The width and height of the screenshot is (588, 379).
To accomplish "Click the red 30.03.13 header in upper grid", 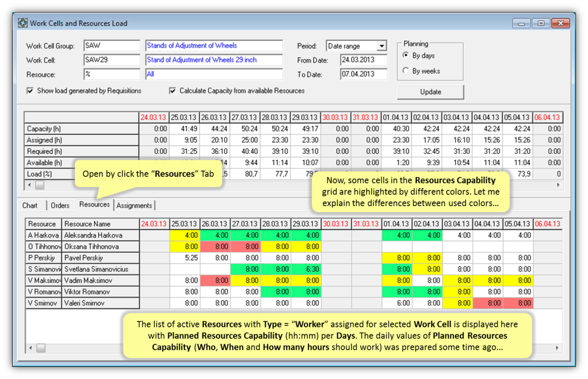I will (335, 117).
